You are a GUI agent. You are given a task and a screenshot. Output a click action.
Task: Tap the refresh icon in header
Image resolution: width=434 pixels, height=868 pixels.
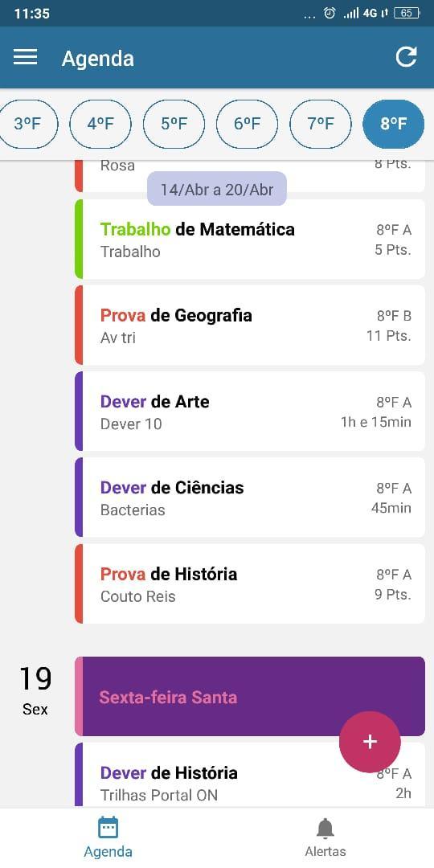click(406, 57)
